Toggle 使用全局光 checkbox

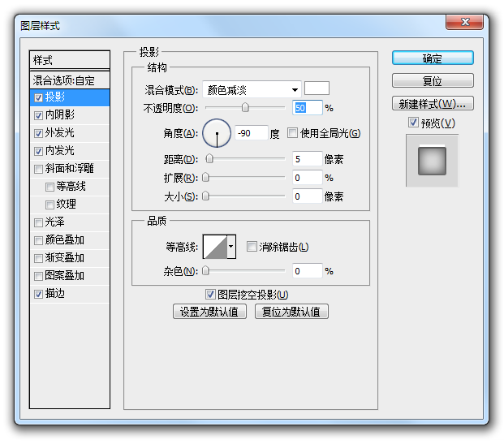tap(293, 133)
